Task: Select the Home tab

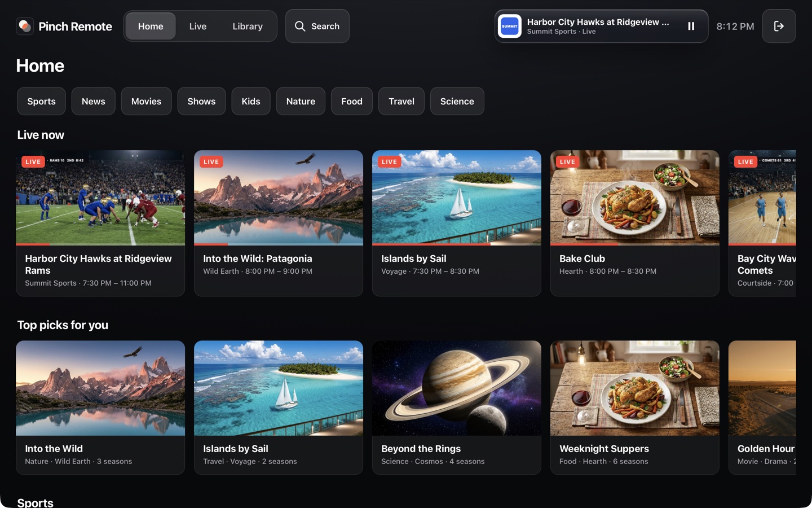Action: tap(151, 26)
